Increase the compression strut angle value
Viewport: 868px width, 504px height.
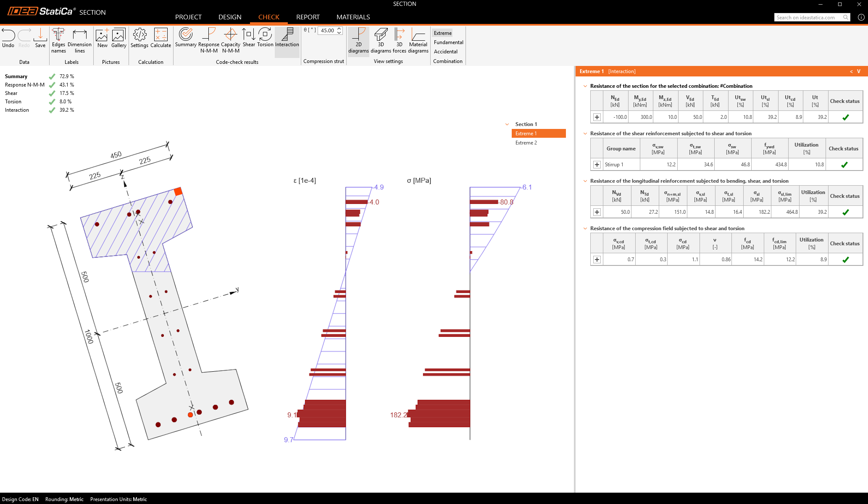click(x=339, y=28)
